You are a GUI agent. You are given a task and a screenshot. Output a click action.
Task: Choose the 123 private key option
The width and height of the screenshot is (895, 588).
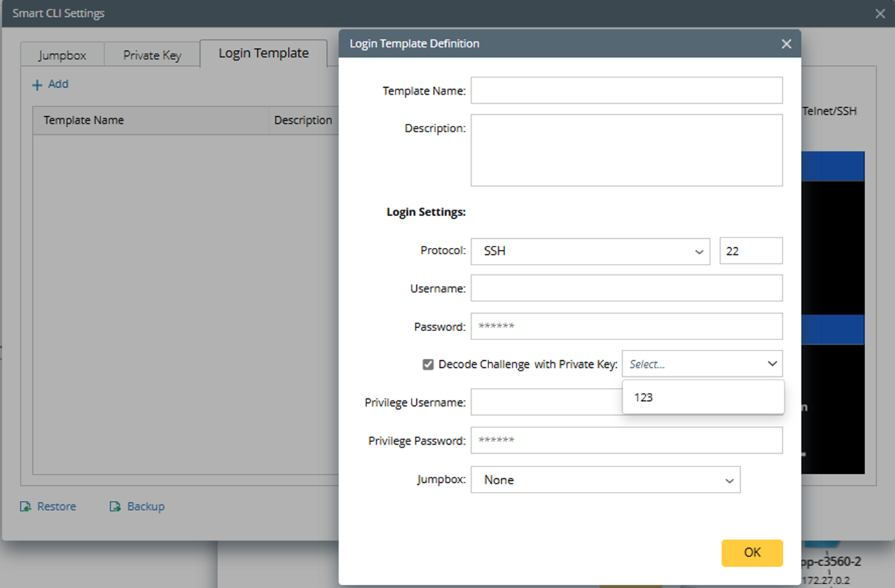tap(644, 398)
